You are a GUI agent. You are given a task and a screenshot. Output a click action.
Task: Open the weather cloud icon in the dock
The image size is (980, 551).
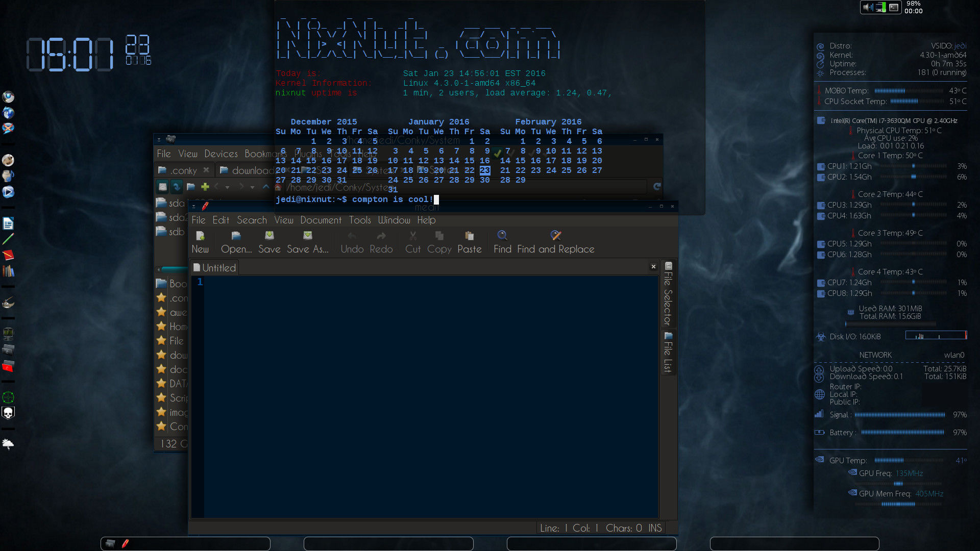pos(8,444)
